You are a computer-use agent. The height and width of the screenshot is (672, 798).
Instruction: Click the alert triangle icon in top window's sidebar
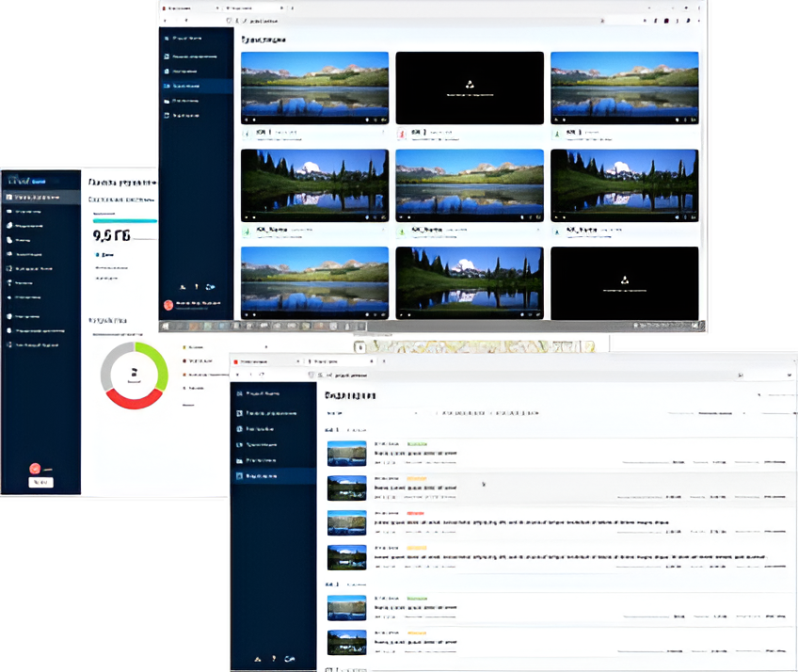click(183, 287)
